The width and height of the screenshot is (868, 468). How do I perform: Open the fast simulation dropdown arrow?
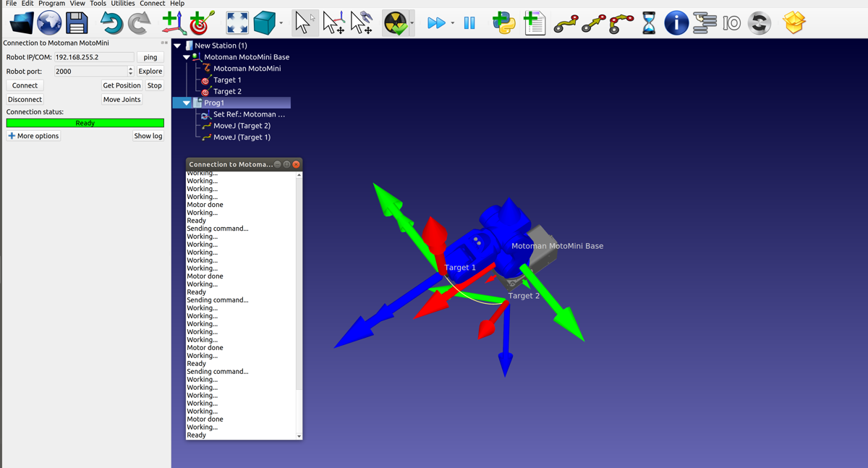pos(453,23)
